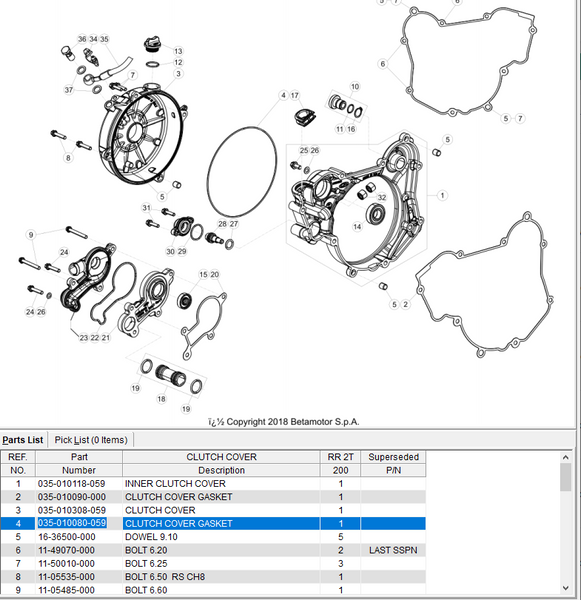Click callout number 9 long bolt
The image size is (581, 600).
[31, 235]
